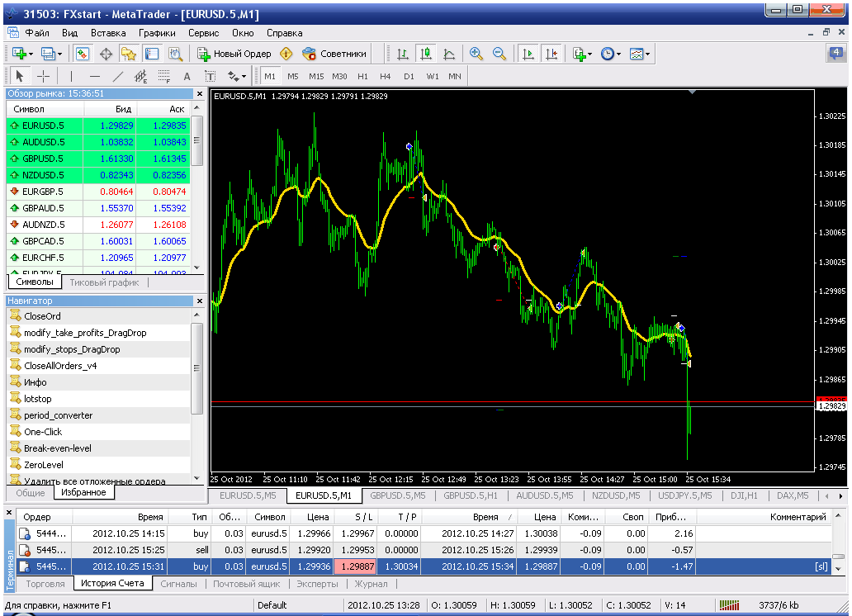The width and height of the screenshot is (852, 616).
Task: Switch to M15 timeframe
Action: (x=316, y=77)
